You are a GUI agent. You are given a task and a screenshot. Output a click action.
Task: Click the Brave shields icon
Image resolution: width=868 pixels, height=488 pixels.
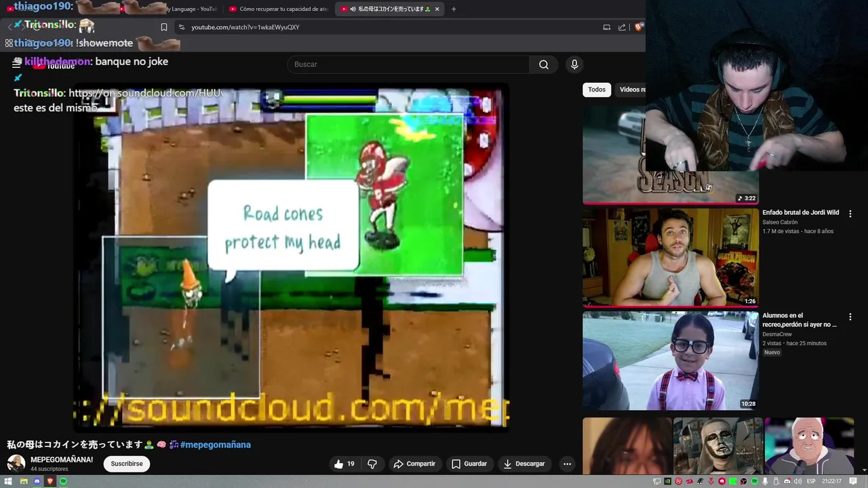(638, 27)
